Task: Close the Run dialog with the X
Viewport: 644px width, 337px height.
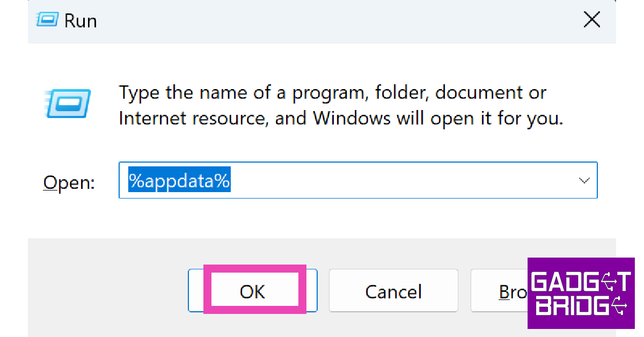Action: (x=591, y=20)
